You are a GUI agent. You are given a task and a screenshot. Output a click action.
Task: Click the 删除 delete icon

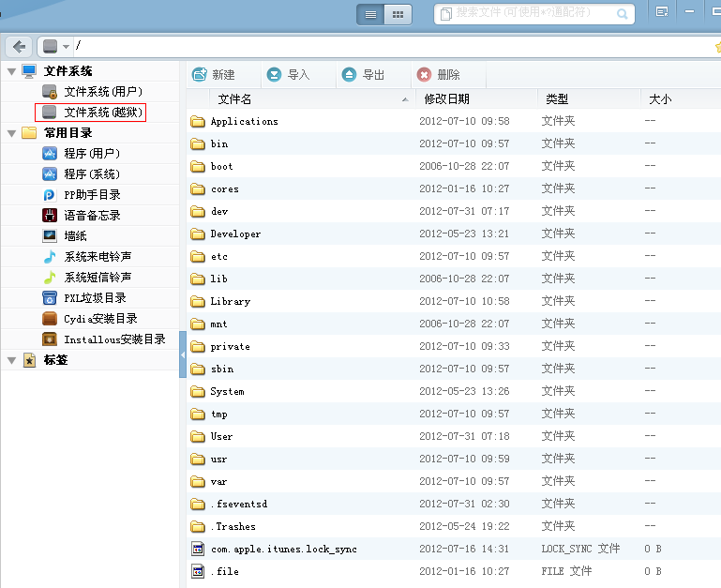tap(425, 75)
